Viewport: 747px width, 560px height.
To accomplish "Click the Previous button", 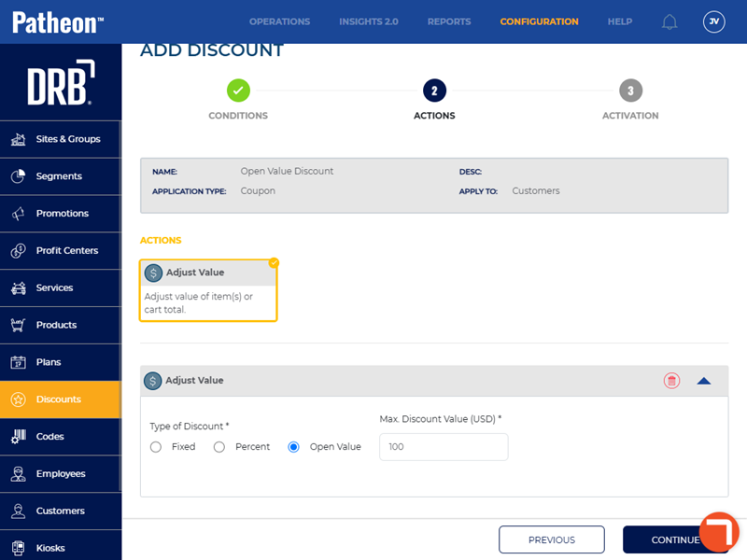I will click(552, 539).
